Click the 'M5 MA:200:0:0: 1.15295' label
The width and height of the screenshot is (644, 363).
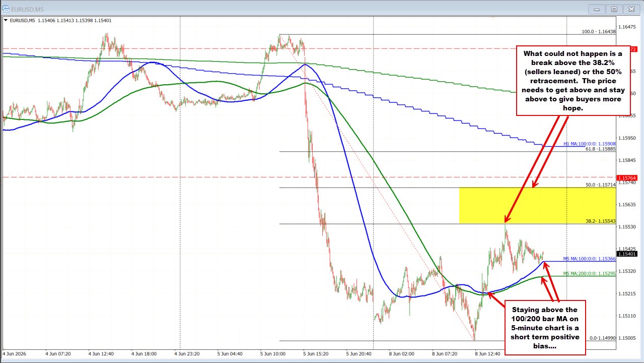(x=589, y=274)
